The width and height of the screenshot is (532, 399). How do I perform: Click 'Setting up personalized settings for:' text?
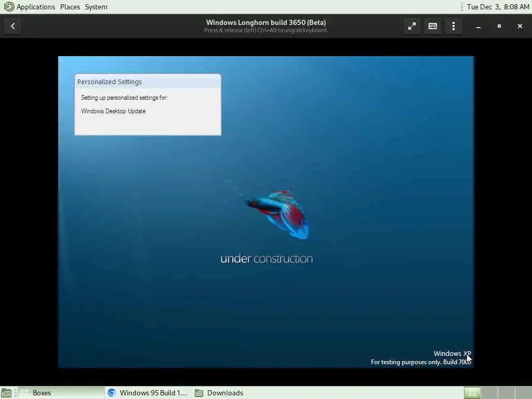pos(124,98)
